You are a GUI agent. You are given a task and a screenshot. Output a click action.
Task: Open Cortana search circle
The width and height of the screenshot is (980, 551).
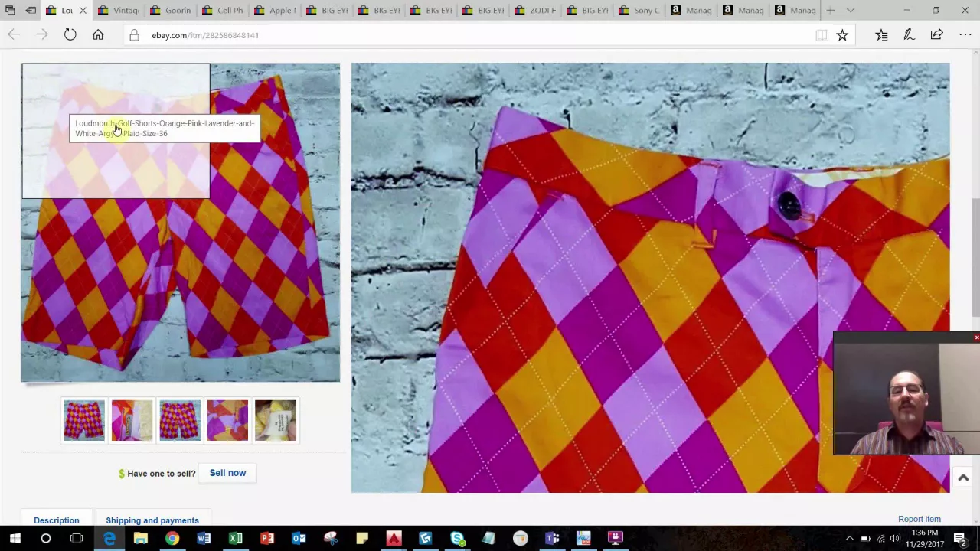[45, 539]
